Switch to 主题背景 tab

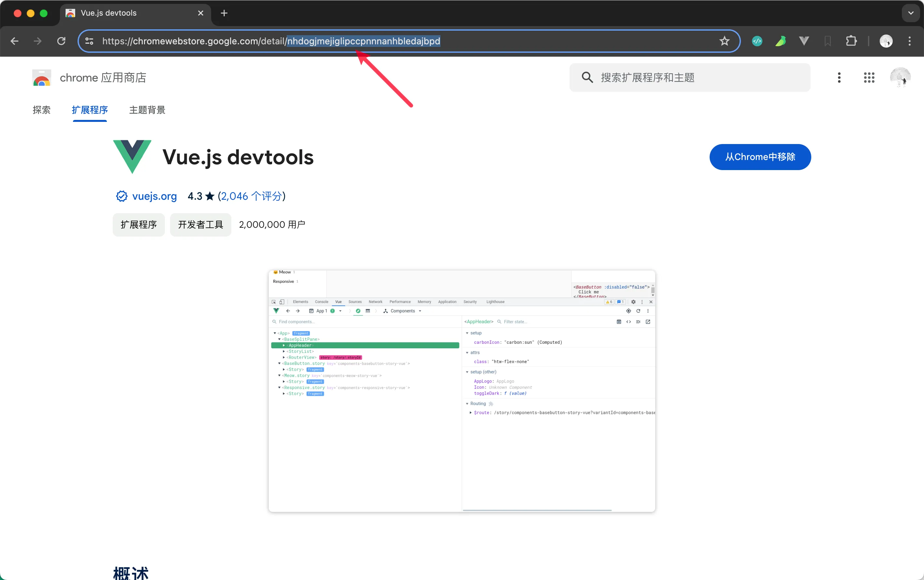[x=147, y=110]
